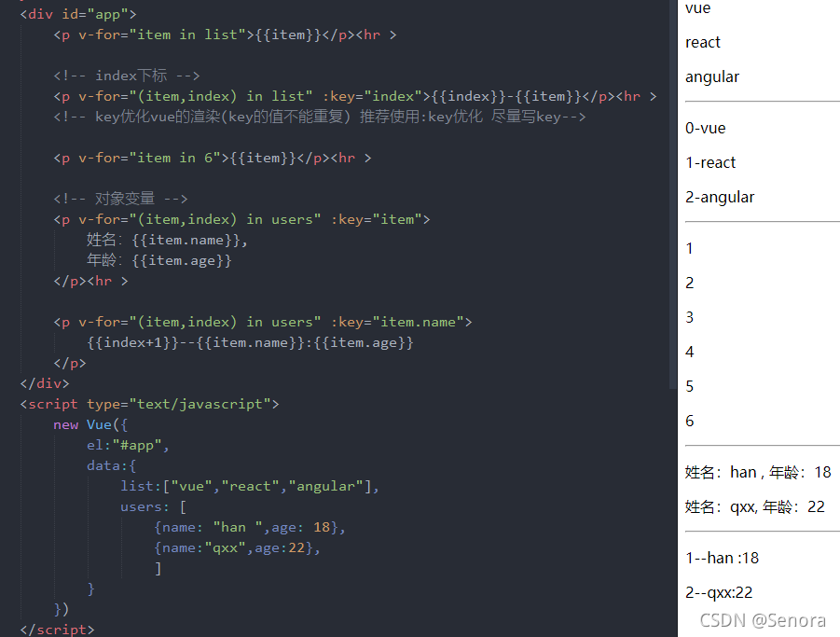Image resolution: width=840 pixels, height=637 pixels.
Task: Click the '姓名: {{item.name}},' code line
Action: [x=167, y=240]
